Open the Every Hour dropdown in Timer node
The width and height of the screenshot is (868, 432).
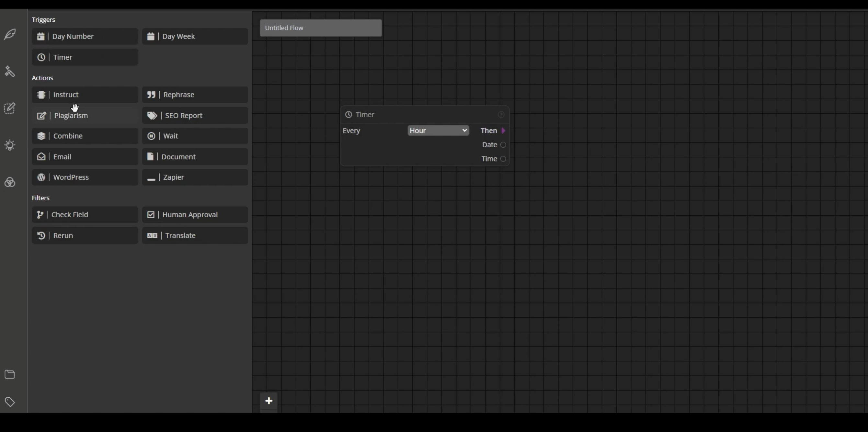[x=438, y=131]
